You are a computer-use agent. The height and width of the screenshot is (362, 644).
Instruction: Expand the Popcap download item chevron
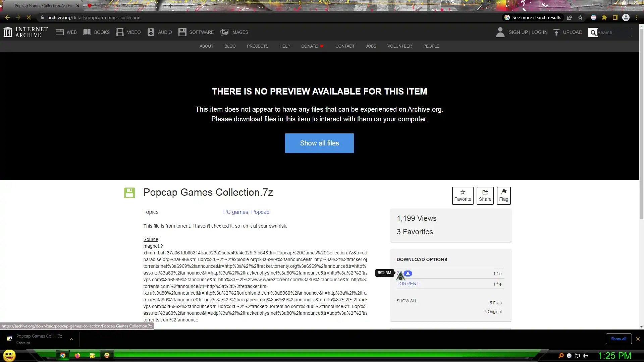[x=71, y=339]
